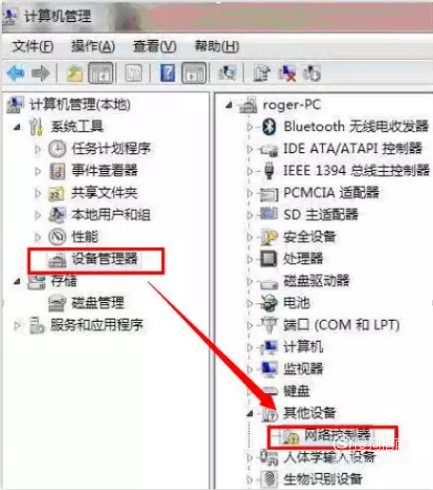The width and height of the screenshot is (433, 490).
Task: Open the 文件(F) menu
Action: pos(32,46)
